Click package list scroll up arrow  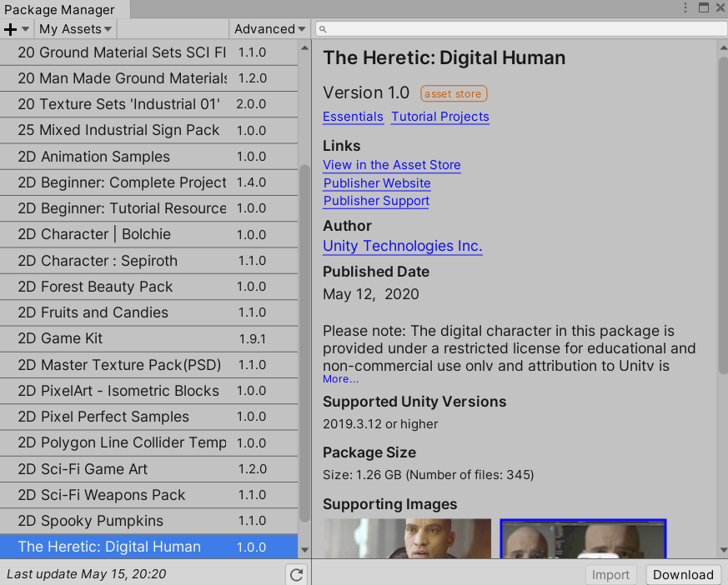(304, 47)
